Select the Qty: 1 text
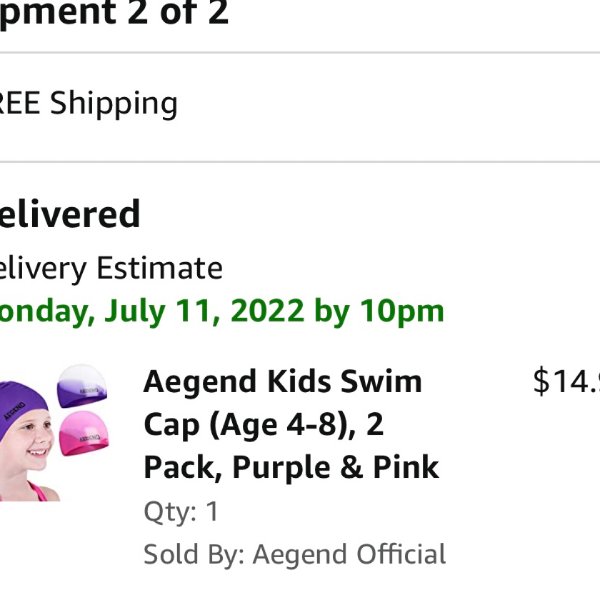The width and height of the screenshot is (600, 600). (x=181, y=511)
